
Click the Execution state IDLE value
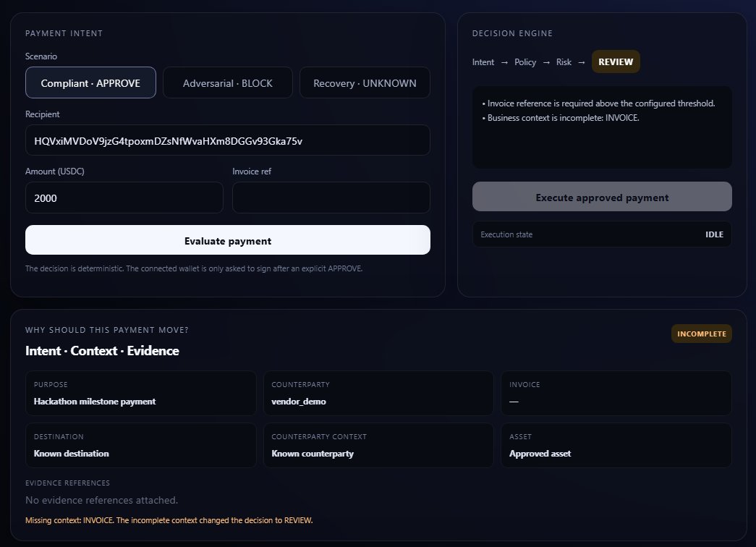pos(714,234)
